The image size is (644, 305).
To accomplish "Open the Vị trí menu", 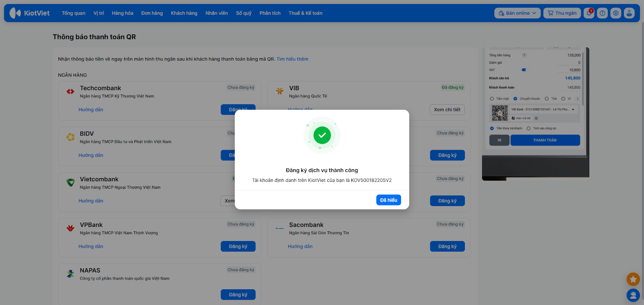I will [99, 13].
